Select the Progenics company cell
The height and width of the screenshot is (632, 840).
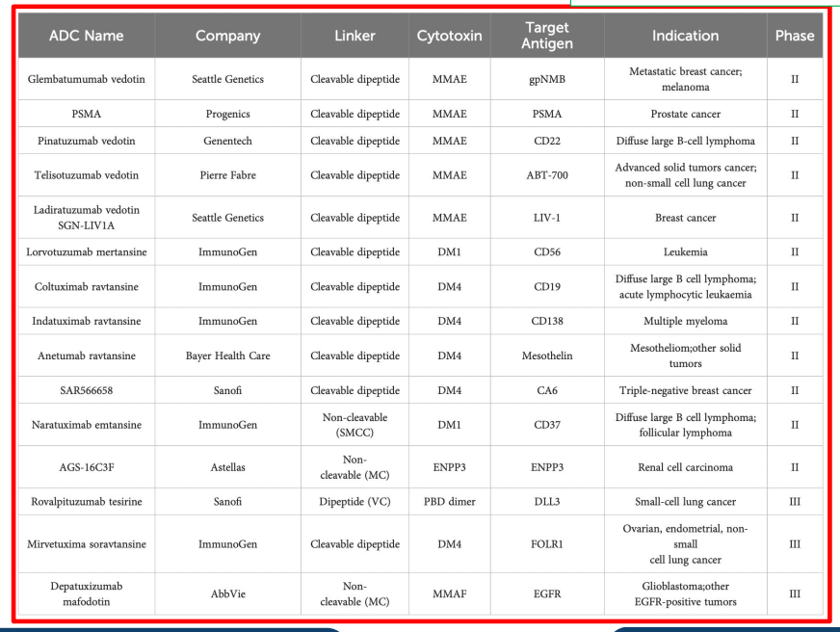point(227,114)
